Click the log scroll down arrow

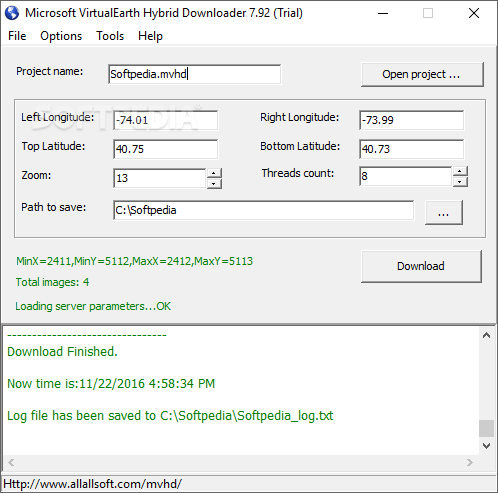pyautogui.click(x=486, y=446)
